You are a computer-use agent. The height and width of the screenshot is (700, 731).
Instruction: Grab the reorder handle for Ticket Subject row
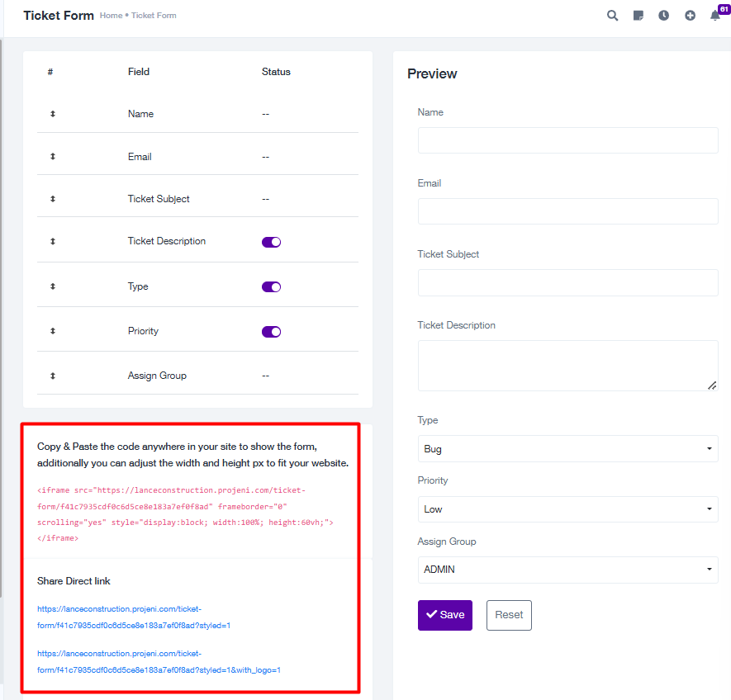click(x=53, y=199)
